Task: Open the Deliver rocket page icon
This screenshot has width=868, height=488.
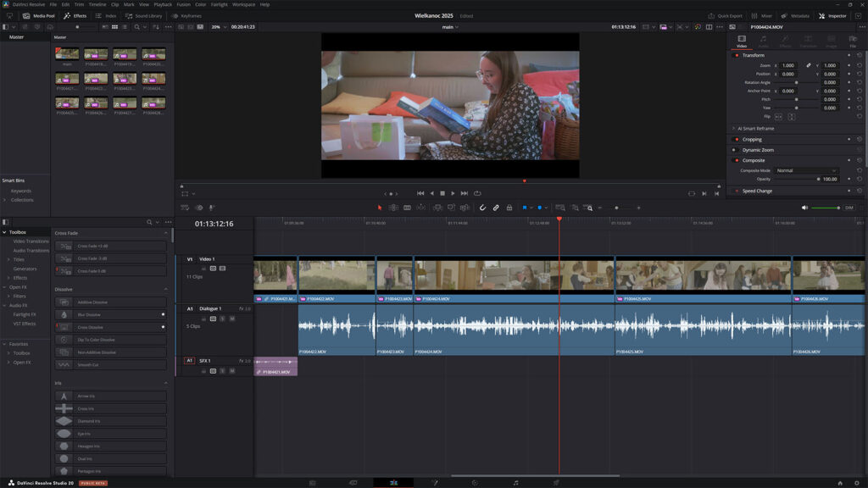Action: coord(556,482)
